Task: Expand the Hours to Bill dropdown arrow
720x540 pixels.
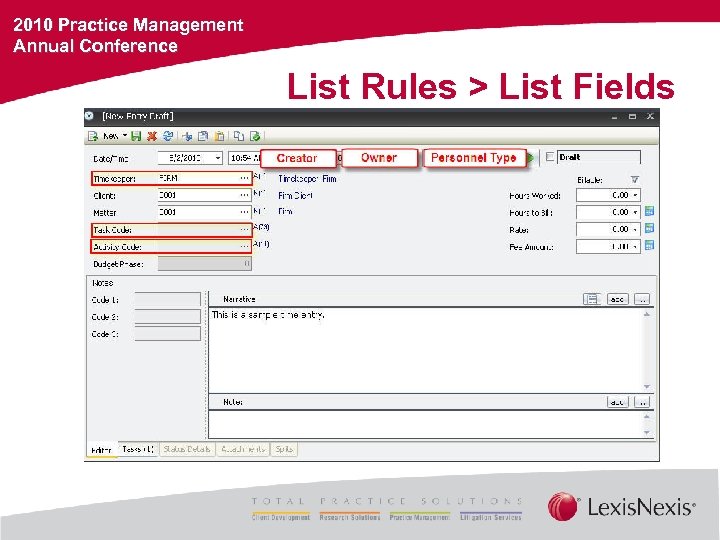Action: click(636, 212)
